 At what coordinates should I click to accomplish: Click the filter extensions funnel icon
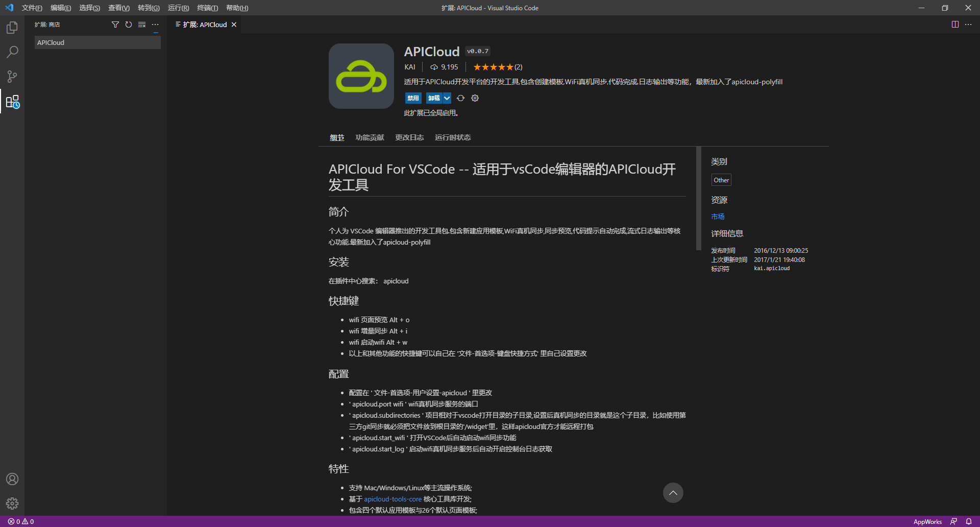[x=115, y=25]
